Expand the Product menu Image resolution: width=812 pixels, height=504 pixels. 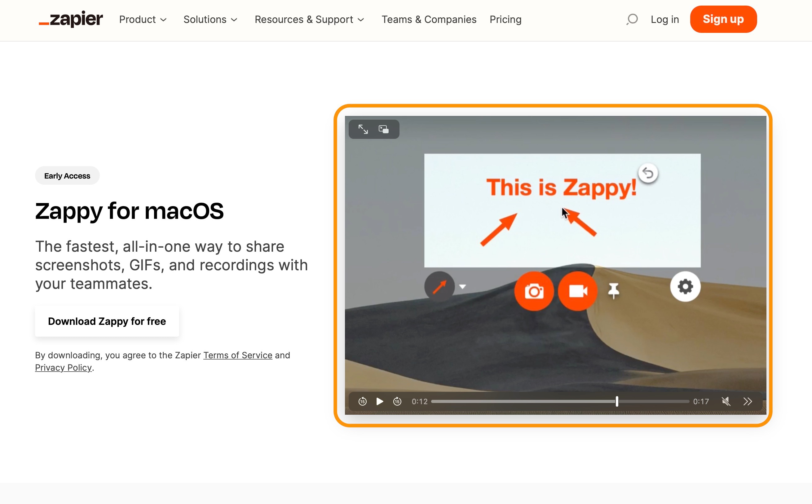point(143,19)
